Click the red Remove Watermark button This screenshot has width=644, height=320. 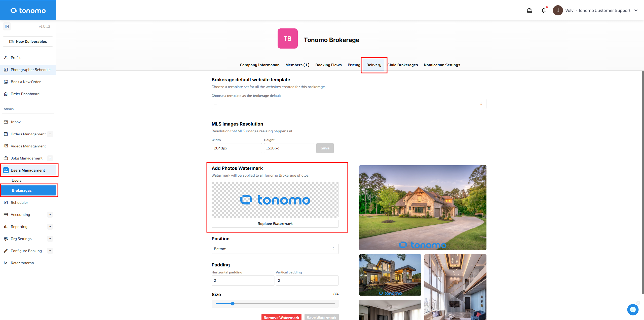281,317
